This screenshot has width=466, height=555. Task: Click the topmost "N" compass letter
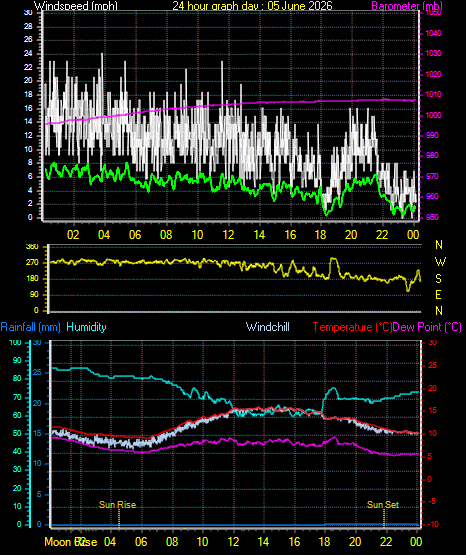click(x=439, y=245)
